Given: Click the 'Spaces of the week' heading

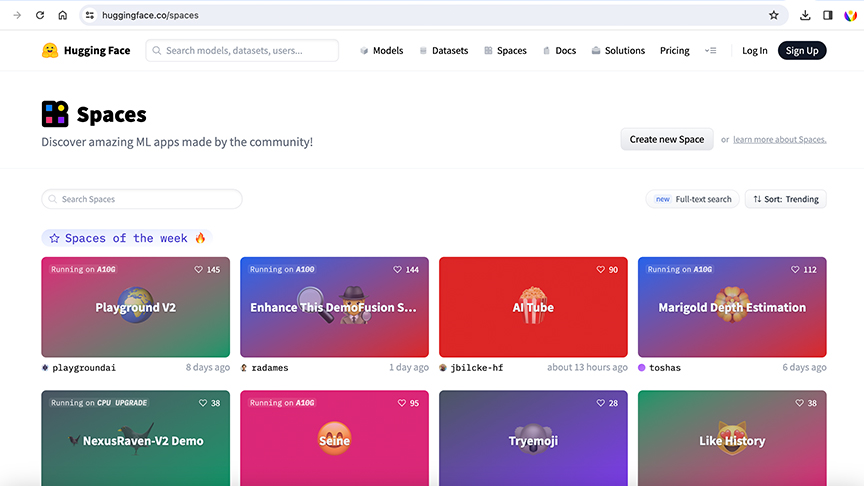Looking at the screenshot, I should tap(126, 238).
